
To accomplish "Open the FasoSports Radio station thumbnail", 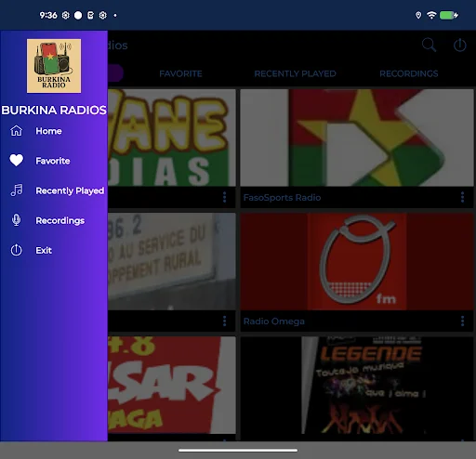I will pyautogui.click(x=357, y=138).
